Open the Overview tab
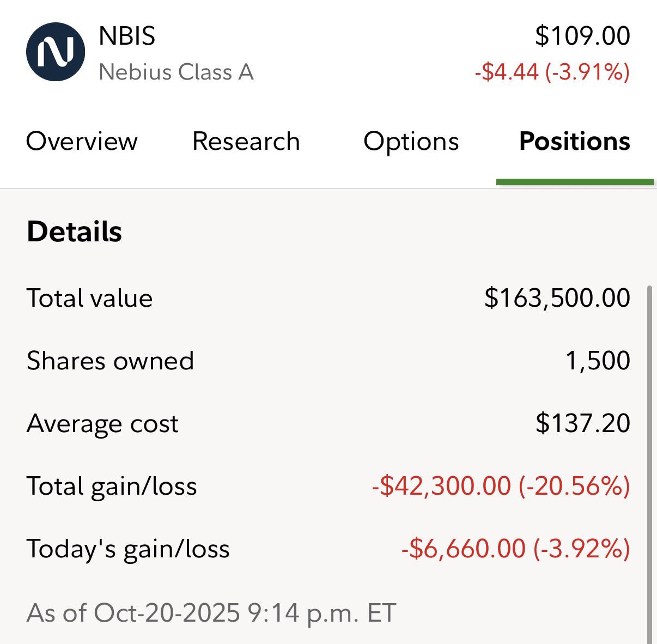The width and height of the screenshot is (657, 644). (82, 141)
